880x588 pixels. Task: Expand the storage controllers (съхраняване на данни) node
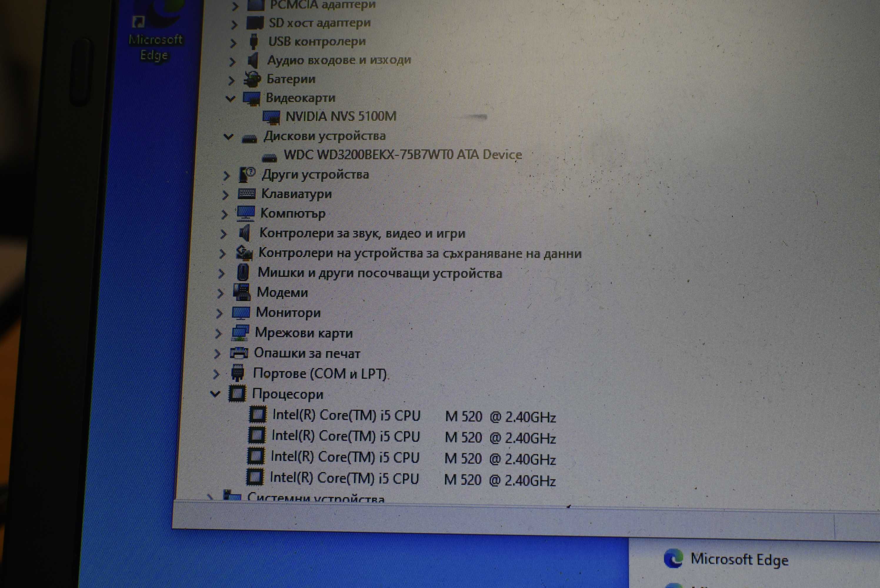click(x=222, y=254)
